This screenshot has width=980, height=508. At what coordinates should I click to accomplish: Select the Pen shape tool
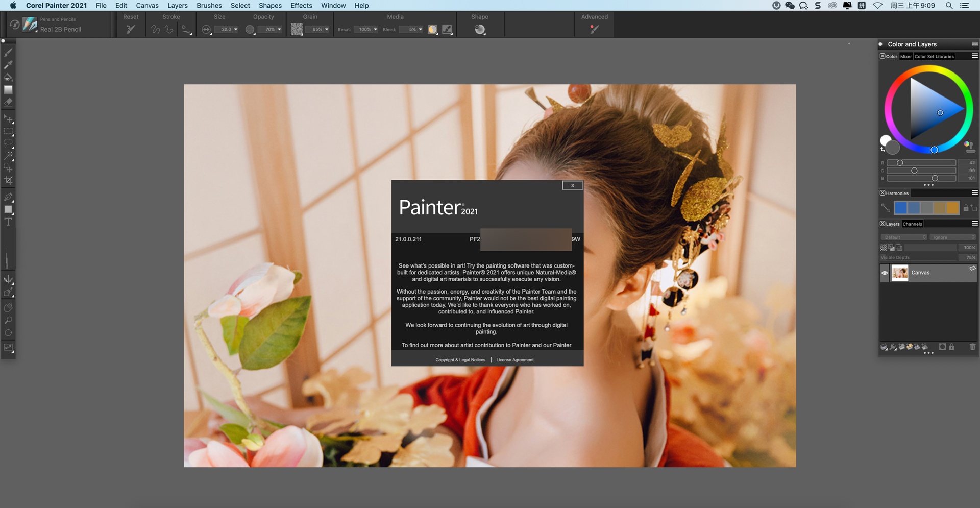pyautogui.click(x=8, y=197)
